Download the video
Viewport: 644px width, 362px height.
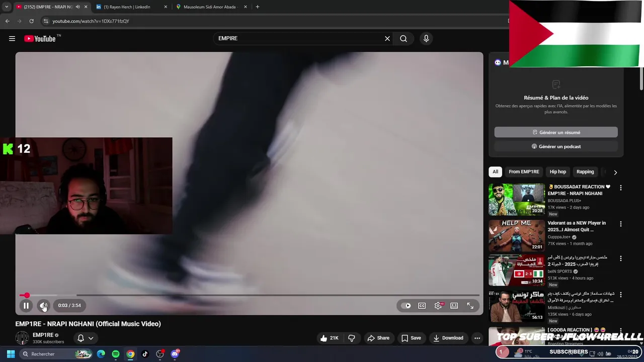pos(448,338)
